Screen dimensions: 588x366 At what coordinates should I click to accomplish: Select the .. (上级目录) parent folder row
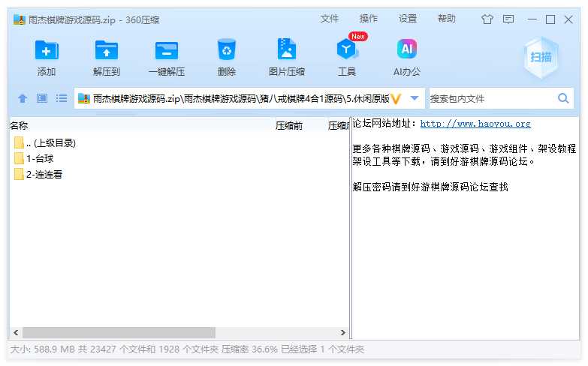pos(179,142)
